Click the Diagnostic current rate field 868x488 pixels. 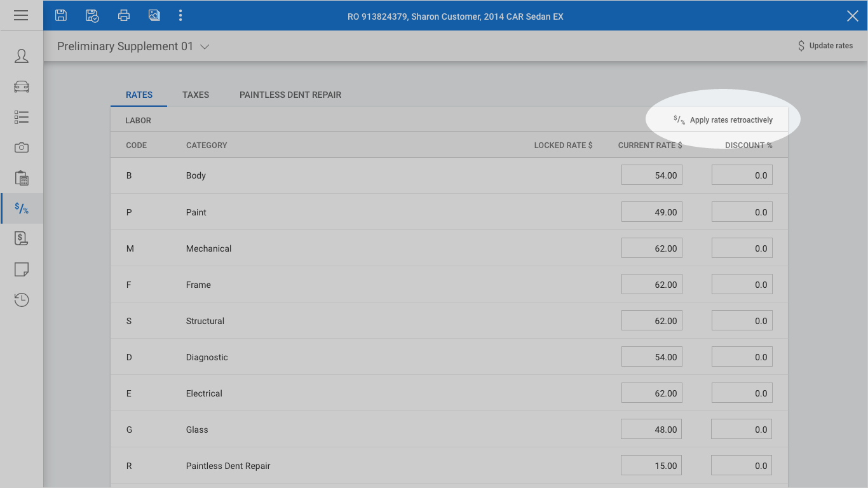(x=652, y=356)
